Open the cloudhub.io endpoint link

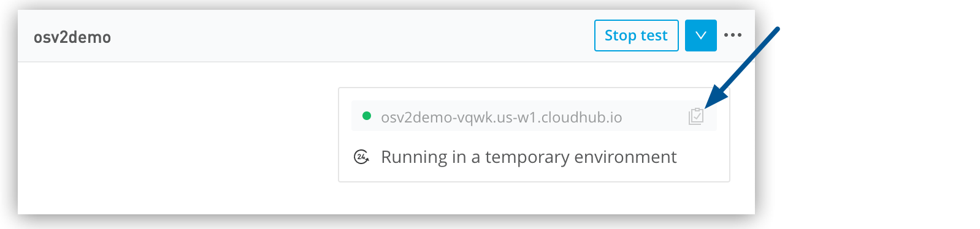pyautogui.click(x=501, y=117)
